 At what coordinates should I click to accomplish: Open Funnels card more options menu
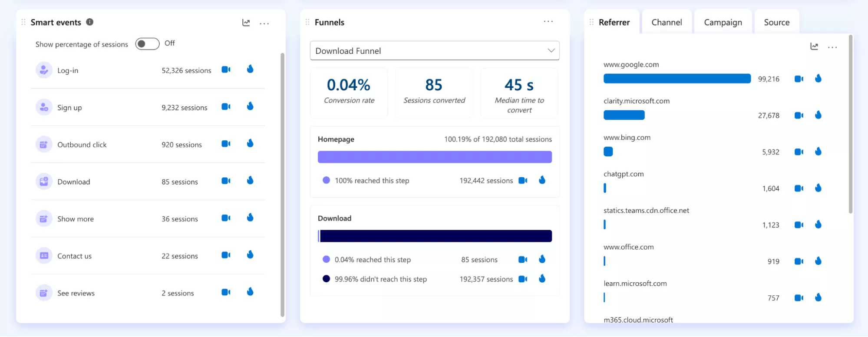(548, 21)
